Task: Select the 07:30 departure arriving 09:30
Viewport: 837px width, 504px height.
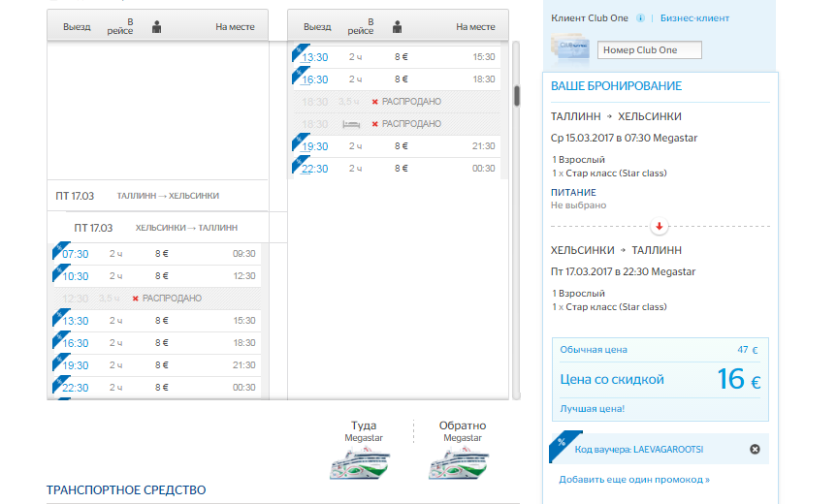Action: coord(76,254)
